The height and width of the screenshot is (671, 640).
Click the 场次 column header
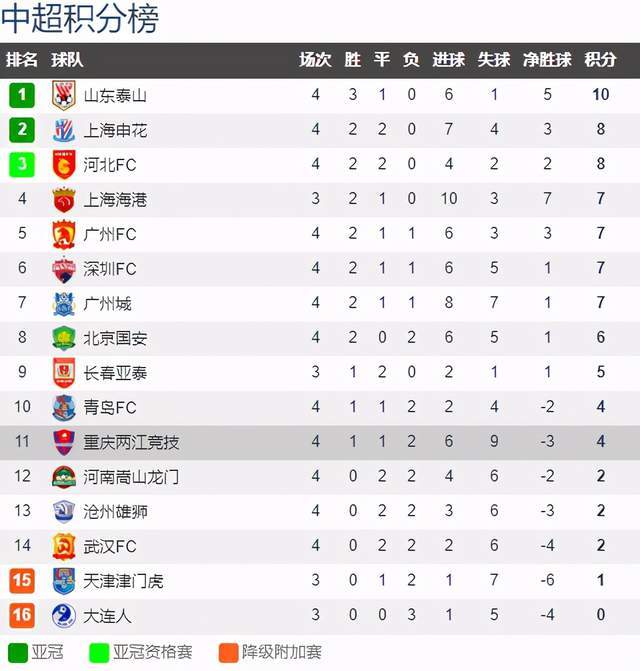tap(315, 59)
